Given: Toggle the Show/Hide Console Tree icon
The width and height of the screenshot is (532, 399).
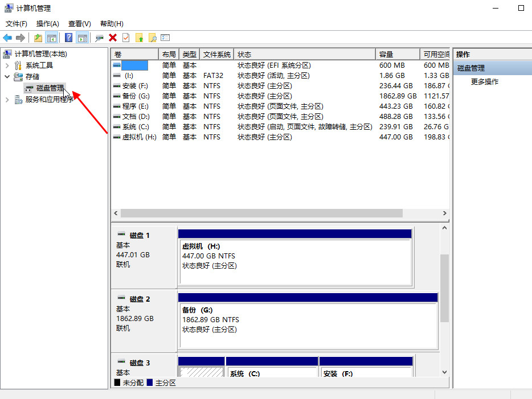Looking at the screenshot, I should [x=52, y=38].
